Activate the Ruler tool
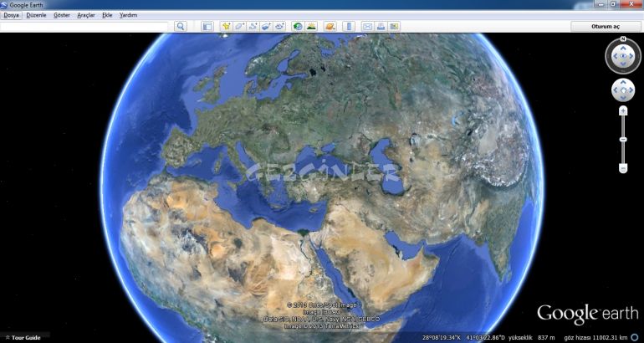The width and height of the screenshot is (644, 343). click(348, 26)
